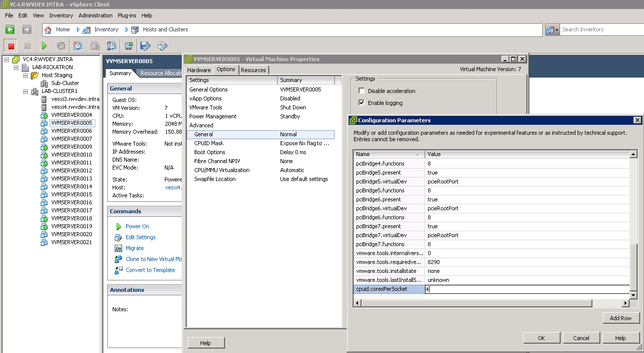Collapse the VC4.RWVDEV.INTRA tree node
Screen dimensions: 644x353
pos(7,59)
